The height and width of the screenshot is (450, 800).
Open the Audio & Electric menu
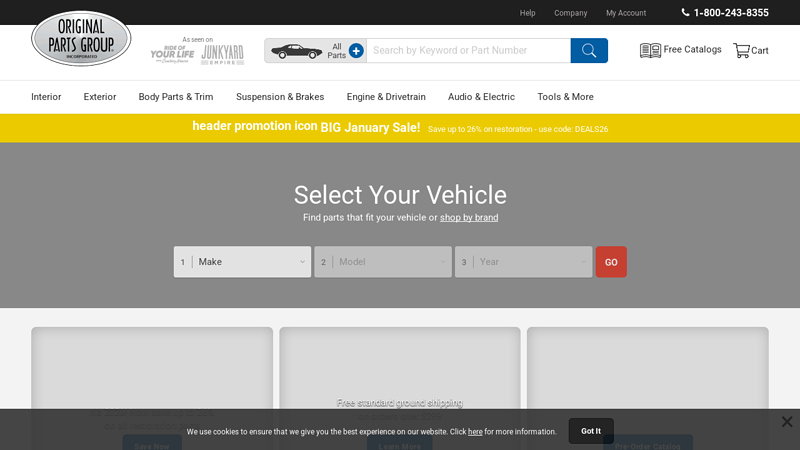coord(481,97)
